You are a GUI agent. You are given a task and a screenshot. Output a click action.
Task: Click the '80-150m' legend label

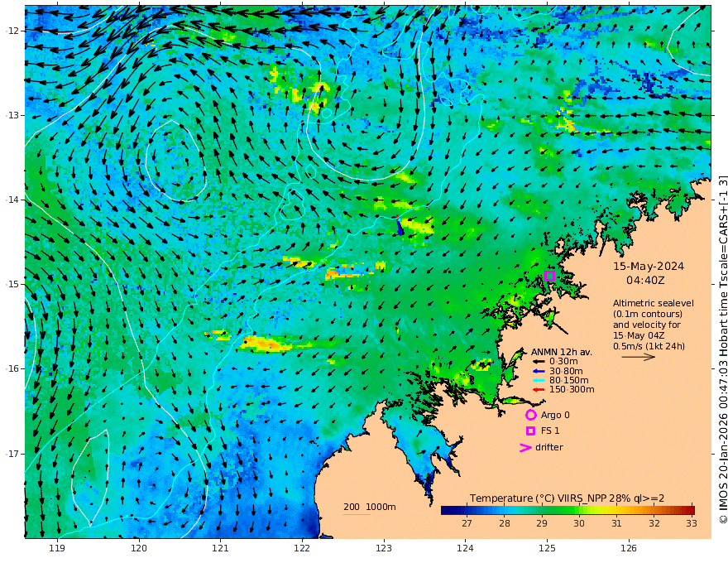pyautogui.click(x=569, y=381)
